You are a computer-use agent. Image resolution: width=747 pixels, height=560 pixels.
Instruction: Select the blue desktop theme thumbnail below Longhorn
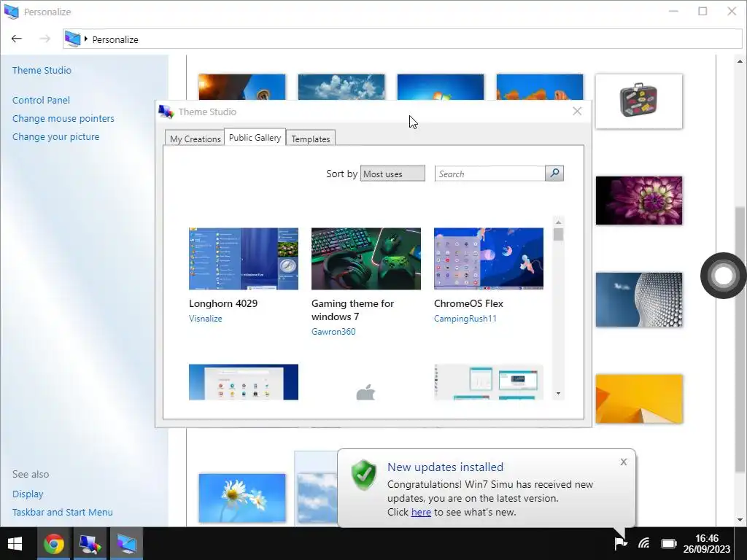point(244,382)
